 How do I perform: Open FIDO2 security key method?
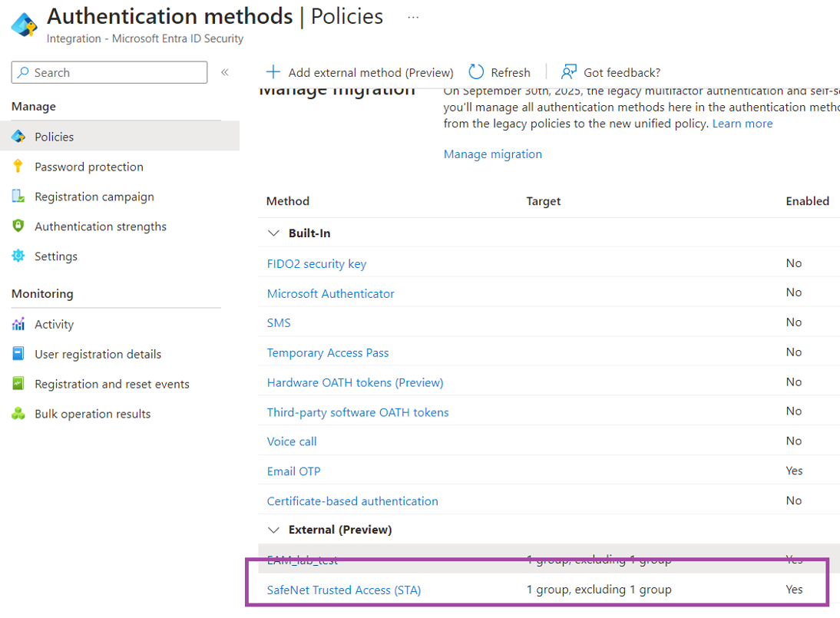(x=316, y=263)
